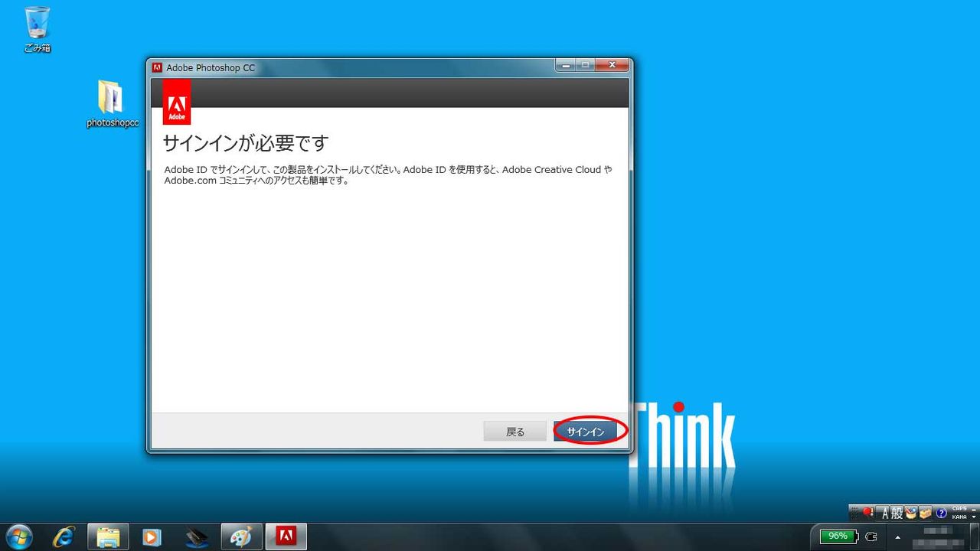Open the IME Pad on the language bar
980x551 pixels.
click(x=910, y=513)
